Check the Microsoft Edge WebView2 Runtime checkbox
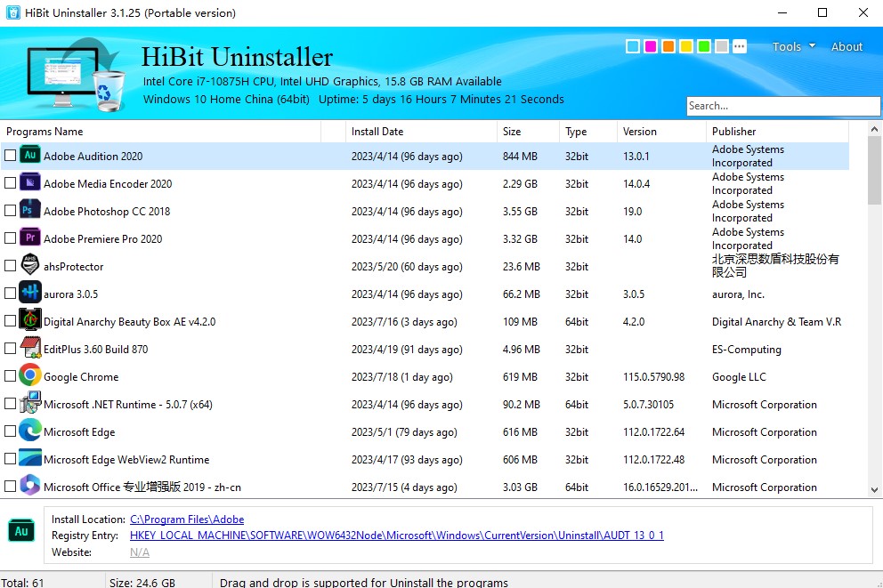 point(12,459)
